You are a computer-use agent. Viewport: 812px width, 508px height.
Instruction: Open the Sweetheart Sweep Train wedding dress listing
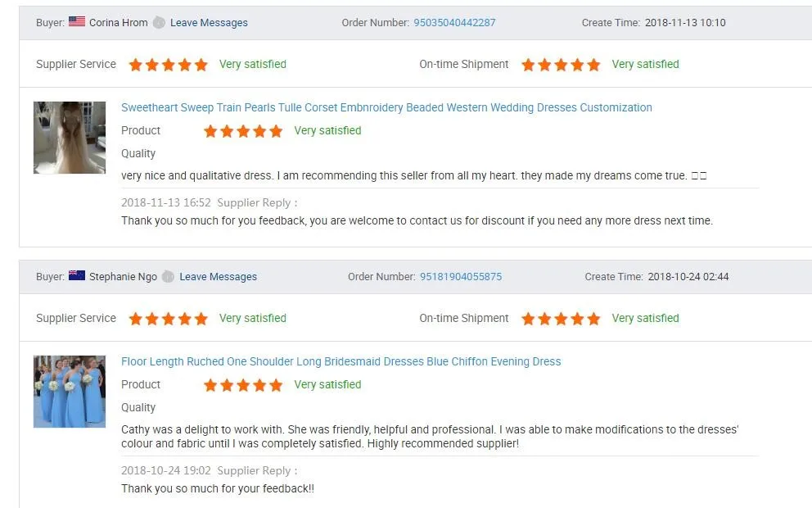point(386,108)
